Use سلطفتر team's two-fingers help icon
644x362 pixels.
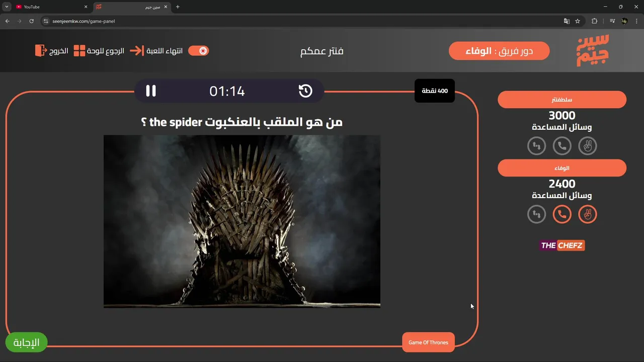pyautogui.click(x=588, y=146)
